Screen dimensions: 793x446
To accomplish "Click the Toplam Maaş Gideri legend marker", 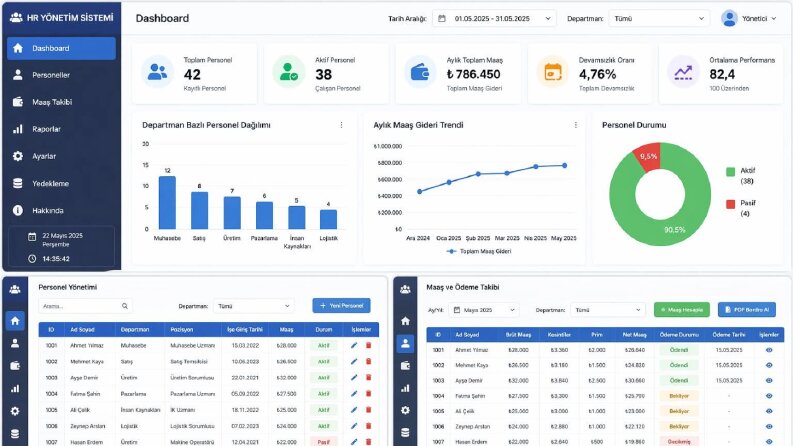I will coord(451,251).
